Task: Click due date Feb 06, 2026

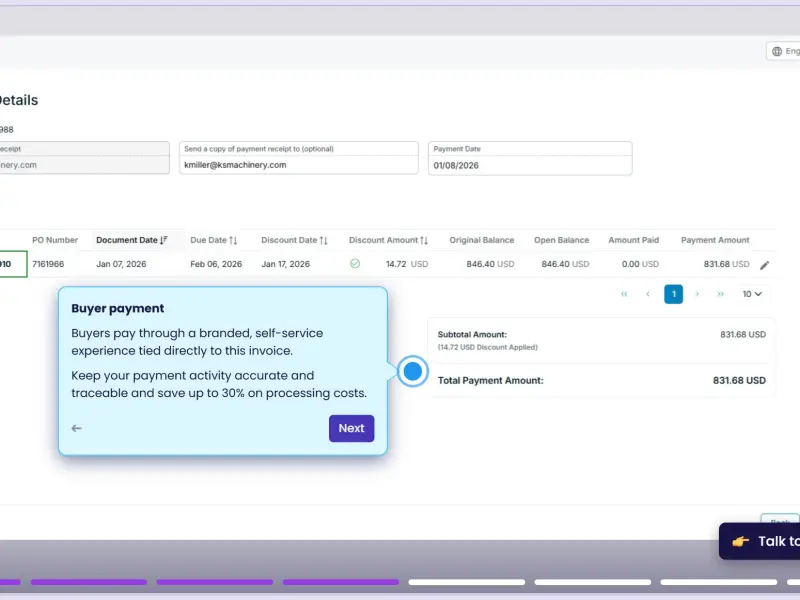Action: [x=216, y=264]
